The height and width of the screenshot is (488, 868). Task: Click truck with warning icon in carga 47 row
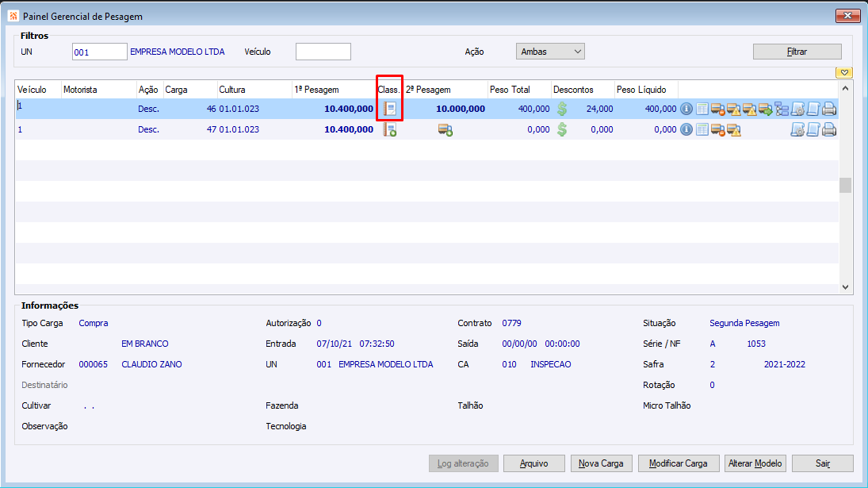734,130
